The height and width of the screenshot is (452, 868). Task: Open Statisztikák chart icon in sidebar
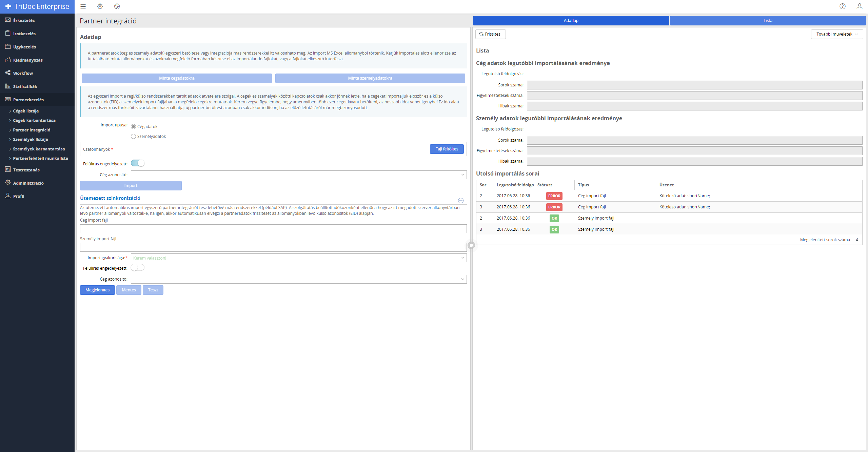tap(8, 86)
